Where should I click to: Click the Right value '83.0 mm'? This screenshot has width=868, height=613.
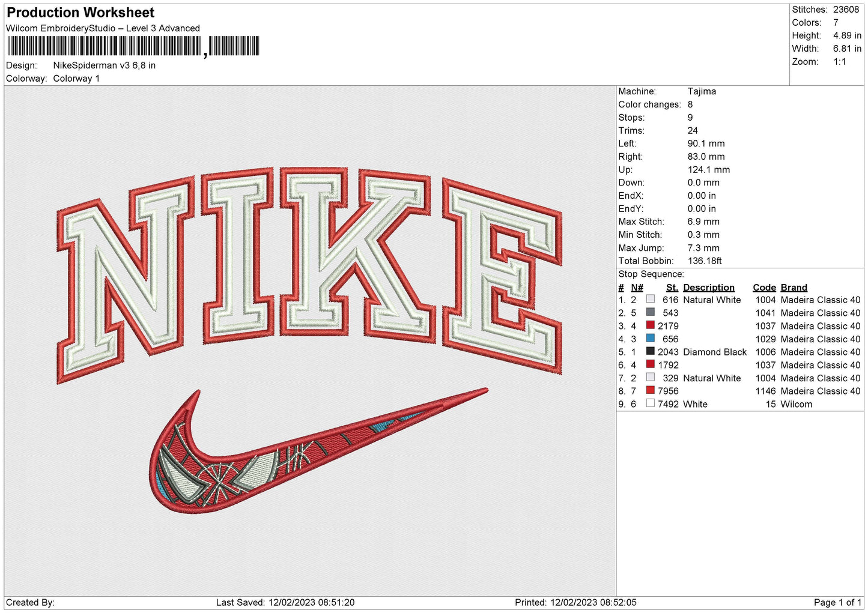click(706, 157)
